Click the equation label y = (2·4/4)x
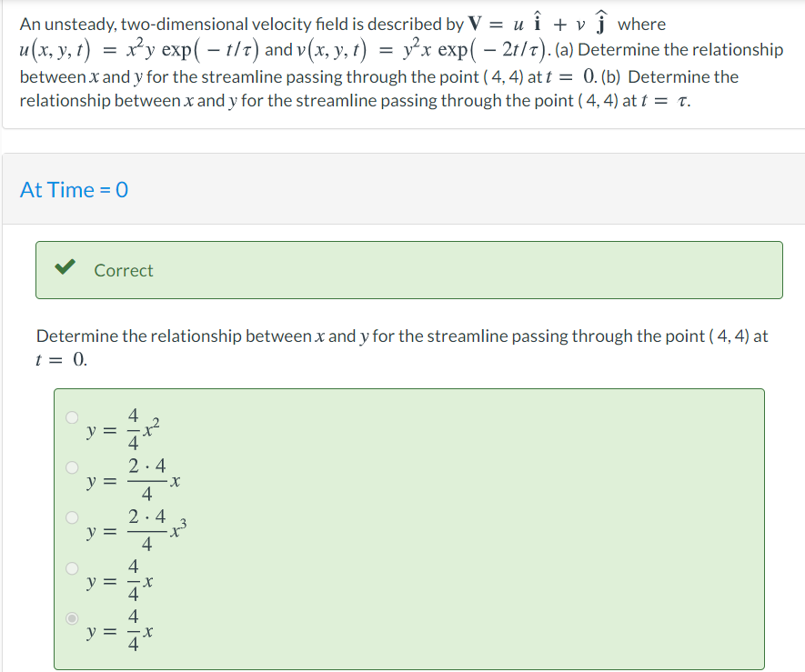This screenshot has width=805, height=672. (x=127, y=479)
